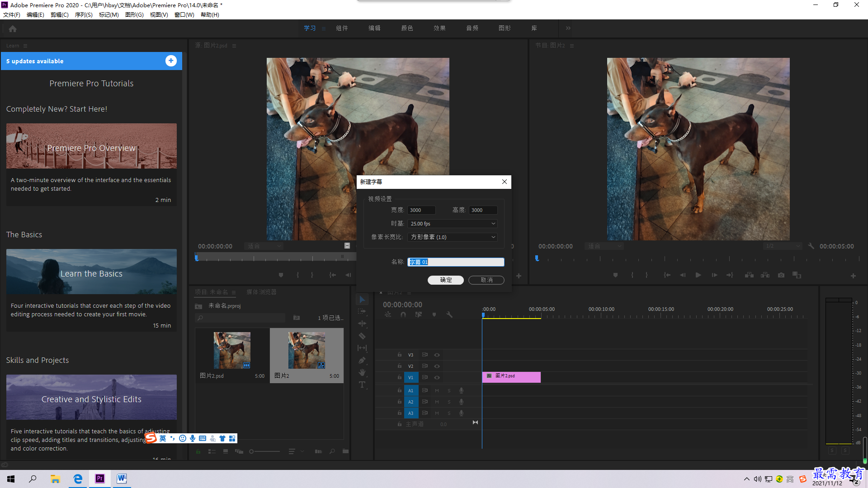This screenshot has width=868, height=488.
Task: Mute audio track A1
Action: pos(437,390)
